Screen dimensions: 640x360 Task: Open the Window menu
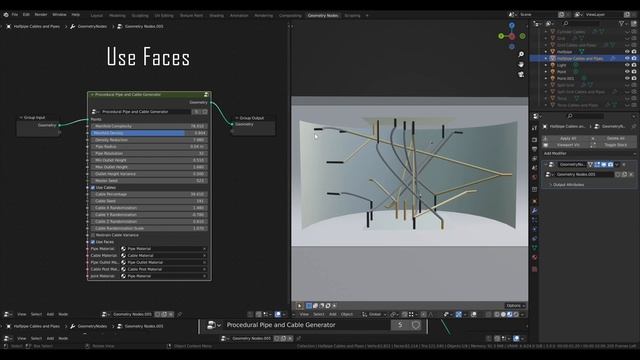pyautogui.click(x=59, y=15)
